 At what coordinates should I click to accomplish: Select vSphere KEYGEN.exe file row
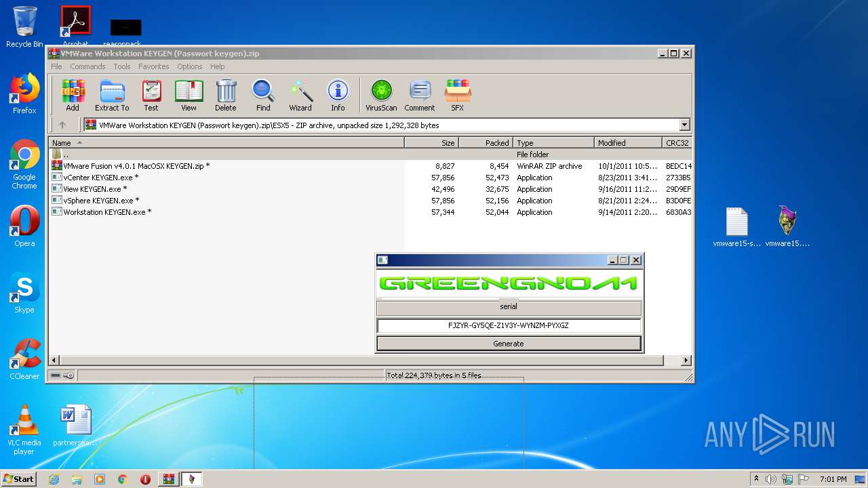(x=370, y=201)
